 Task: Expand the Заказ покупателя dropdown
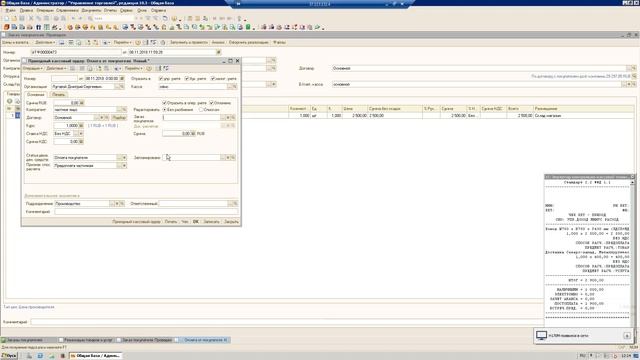click(228, 118)
